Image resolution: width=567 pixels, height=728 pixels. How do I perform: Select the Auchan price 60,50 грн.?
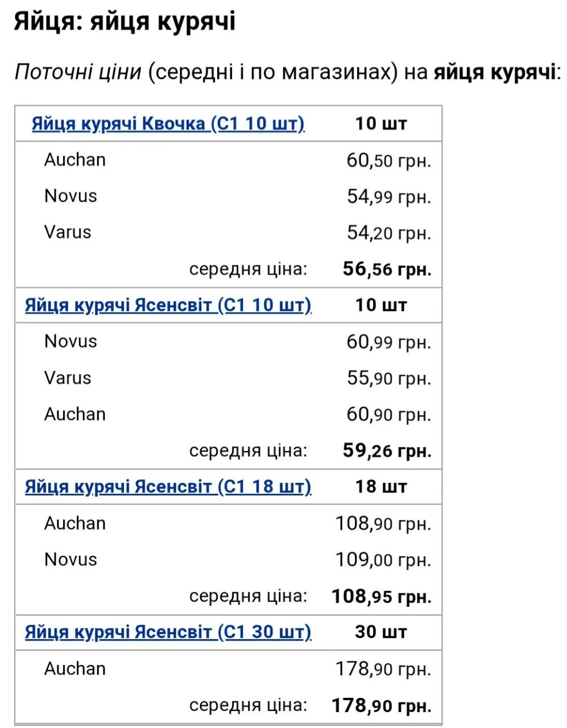pyautogui.click(x=388, y=161)
